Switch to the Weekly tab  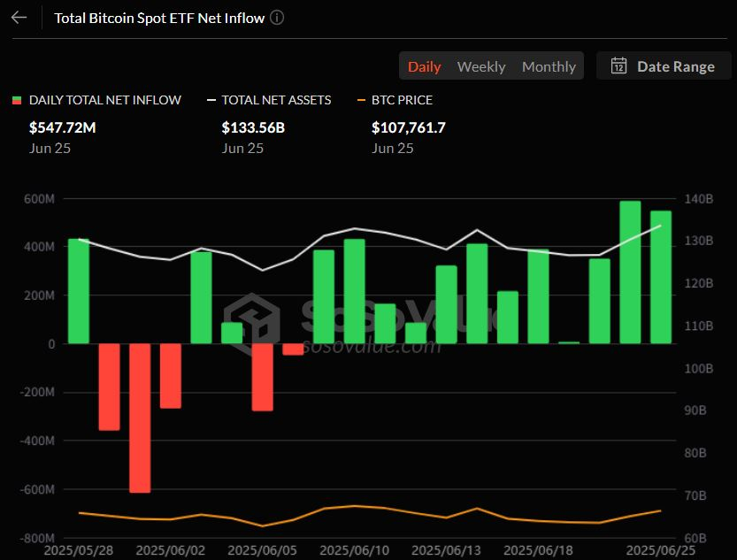click(x=480, y=65)
